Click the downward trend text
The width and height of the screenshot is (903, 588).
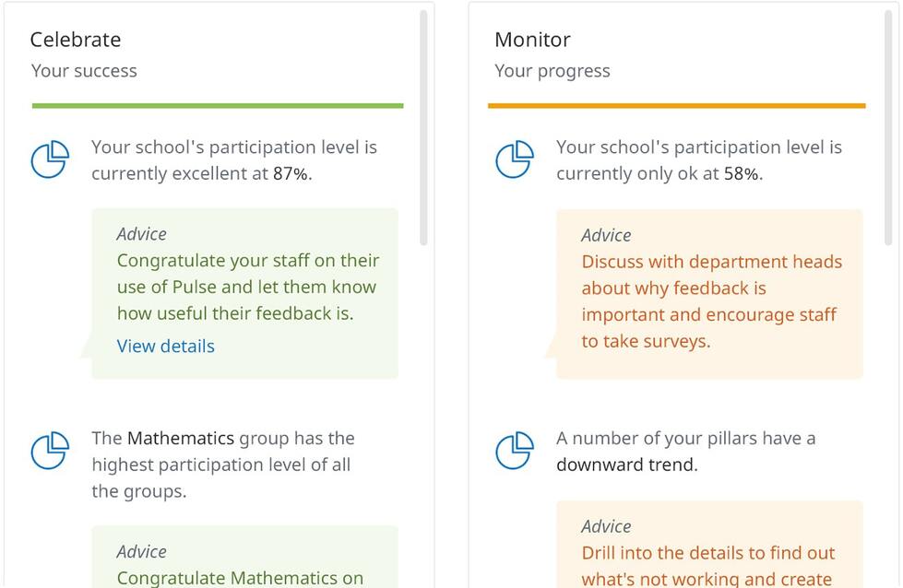click(x=627, y=465)
